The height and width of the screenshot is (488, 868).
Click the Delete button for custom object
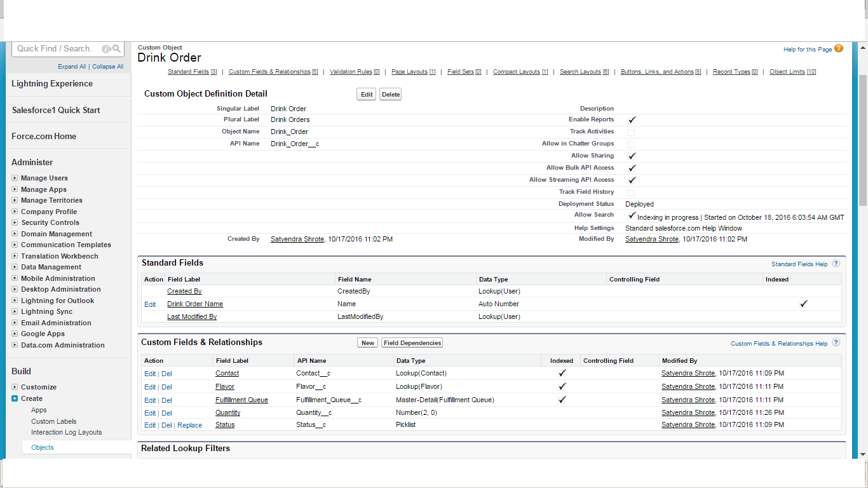click(390, 95)
